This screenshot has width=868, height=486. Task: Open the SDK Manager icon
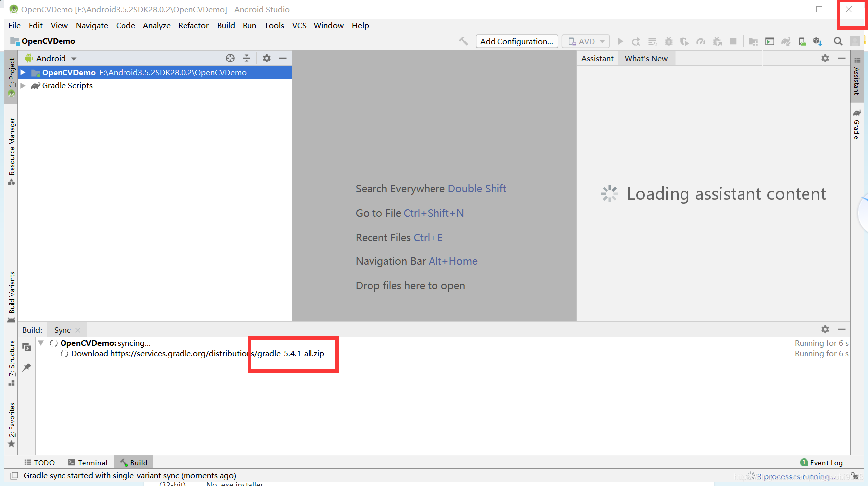click(818, 41)
